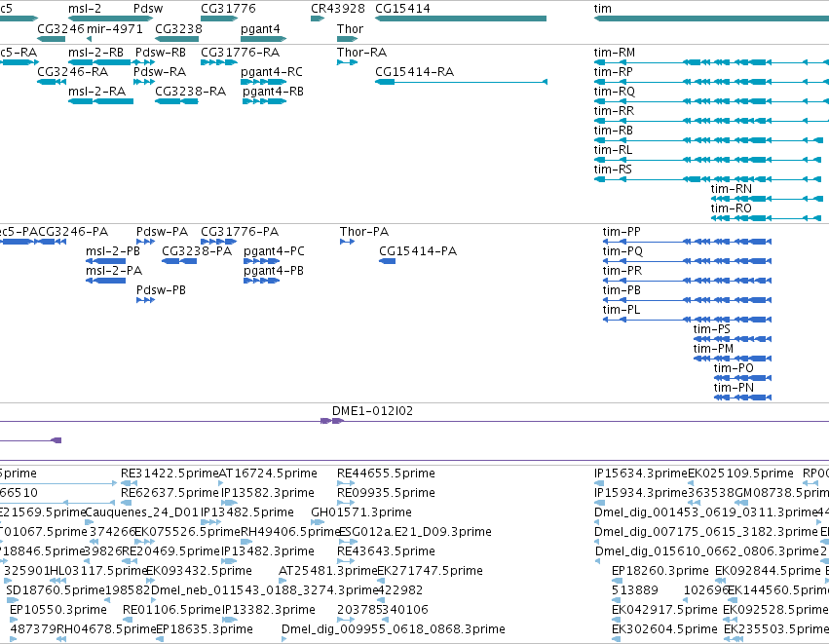Click the pgant4-PC protein label

pyautogui.click(x=274, y=252)
